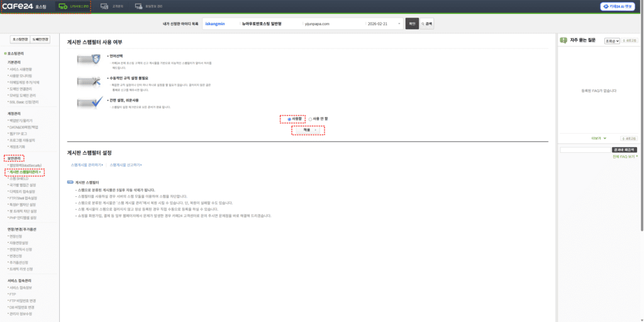This screenshot has width=644, height=322.
Task: Click the 검색 magnifier button
Action: point(427,24)
